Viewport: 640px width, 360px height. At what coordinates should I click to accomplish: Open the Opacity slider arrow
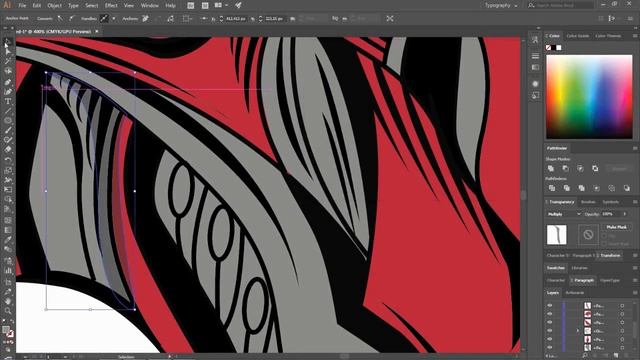[624, 214]
